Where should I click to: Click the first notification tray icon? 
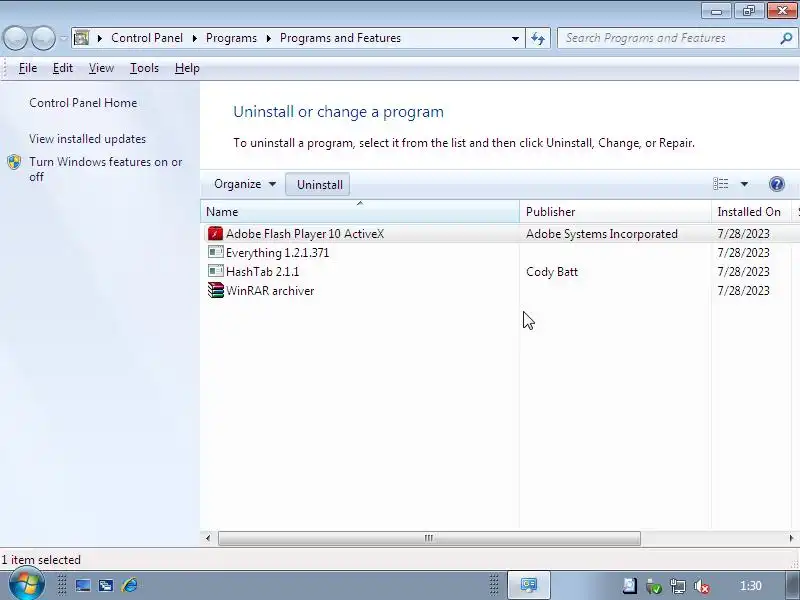click(x=630, y=586)
